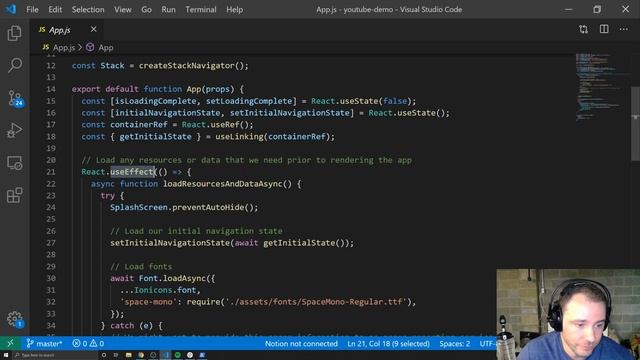The width and height of the screenshot is (640, 360).
Task: Open the Edit menu
Action: pyautogui.click(x=55, y=9)
